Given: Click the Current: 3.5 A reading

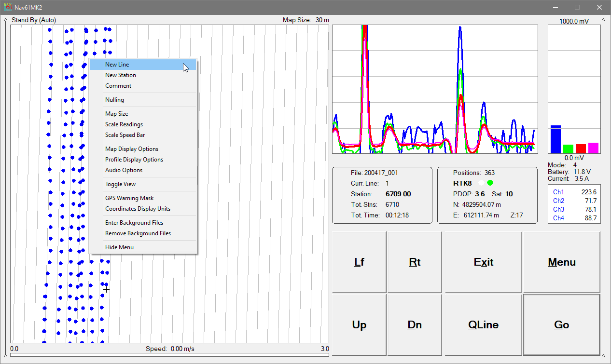Looking at the screenshot, I should tap(568, 178).
